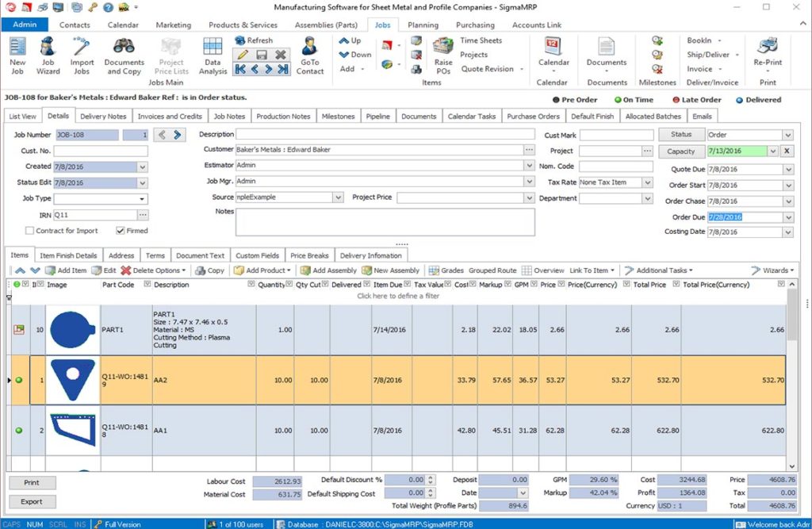812x529 pixels.
Task: Click Quote Revision
Action: [488, 69]
